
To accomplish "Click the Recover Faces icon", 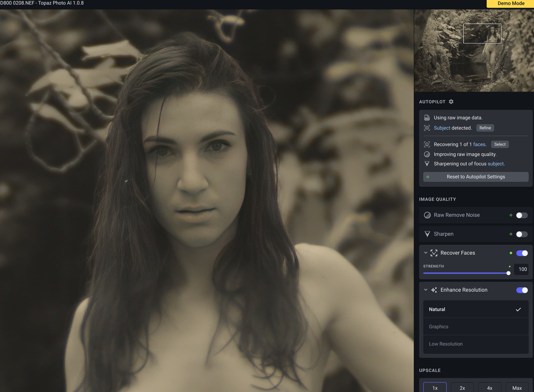I will (x=434, y=253).
